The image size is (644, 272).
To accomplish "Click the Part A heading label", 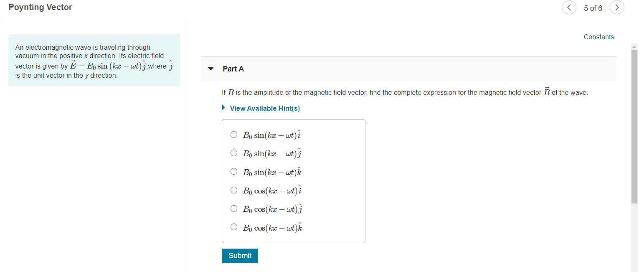I will 233,69.
